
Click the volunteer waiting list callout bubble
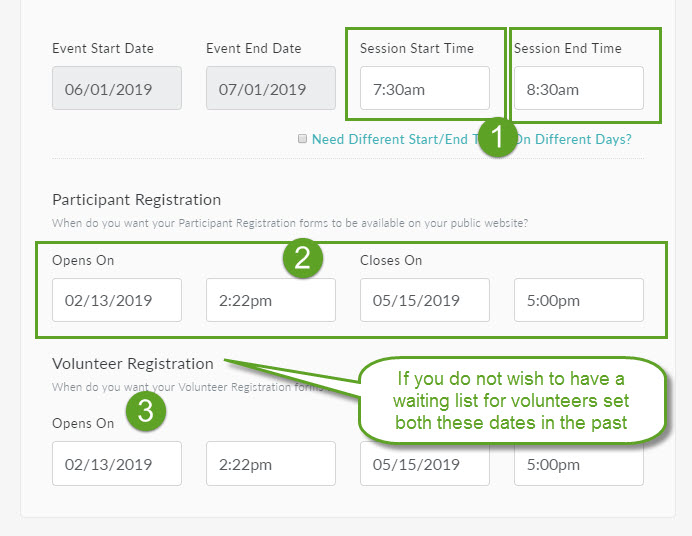pyautogui.click(x=511, y=400)
